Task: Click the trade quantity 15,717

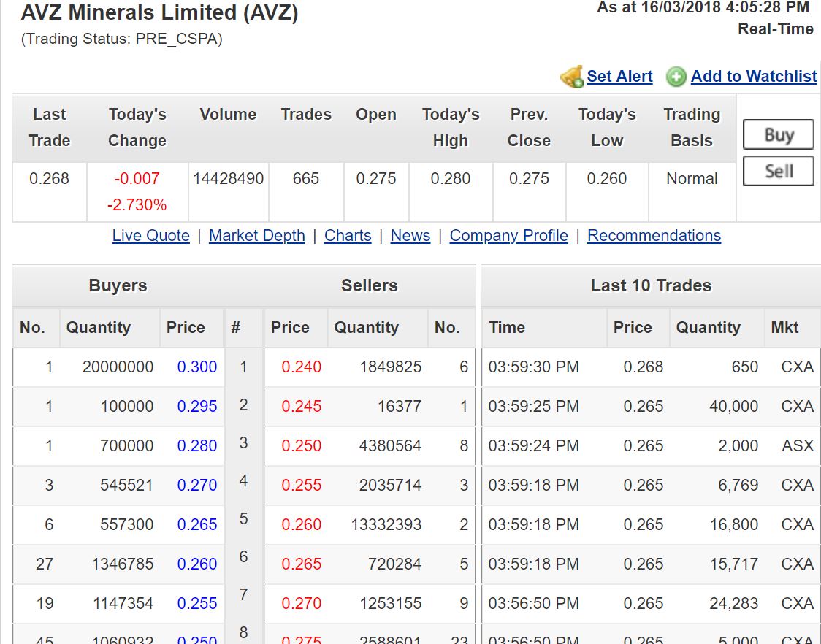Action: click(x=734, y=564)
